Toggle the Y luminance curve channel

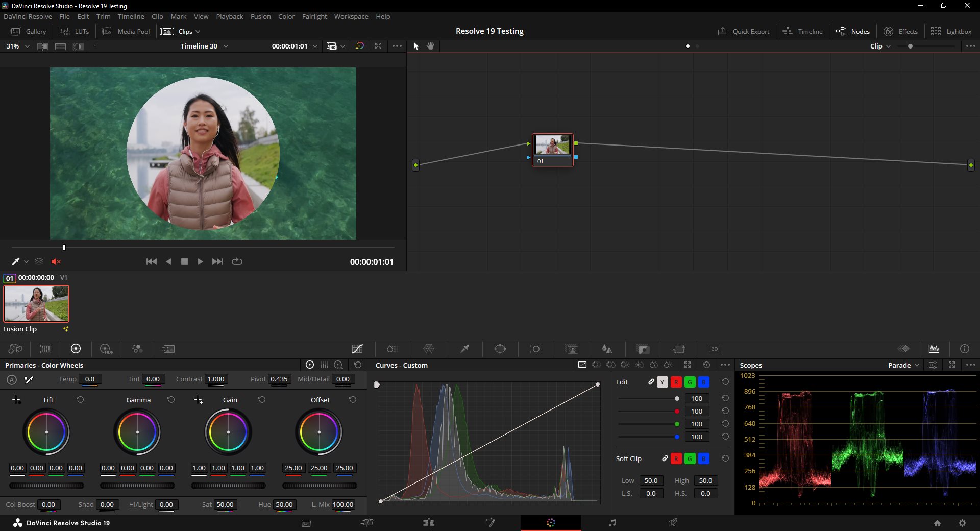click(662, 382)
